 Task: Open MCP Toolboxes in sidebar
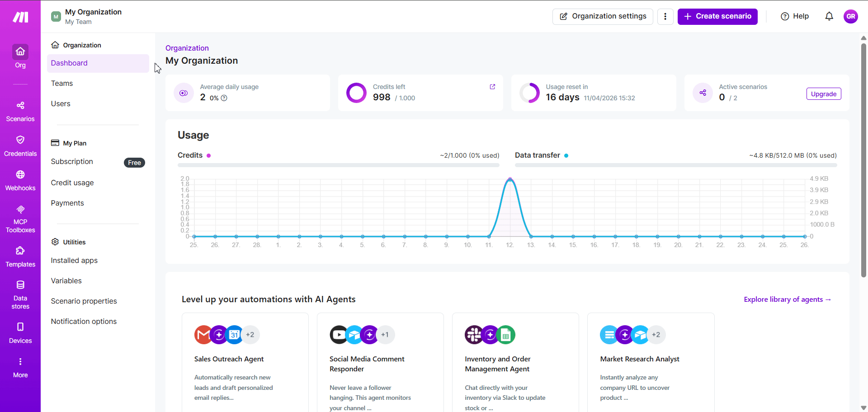pos(20,219)
